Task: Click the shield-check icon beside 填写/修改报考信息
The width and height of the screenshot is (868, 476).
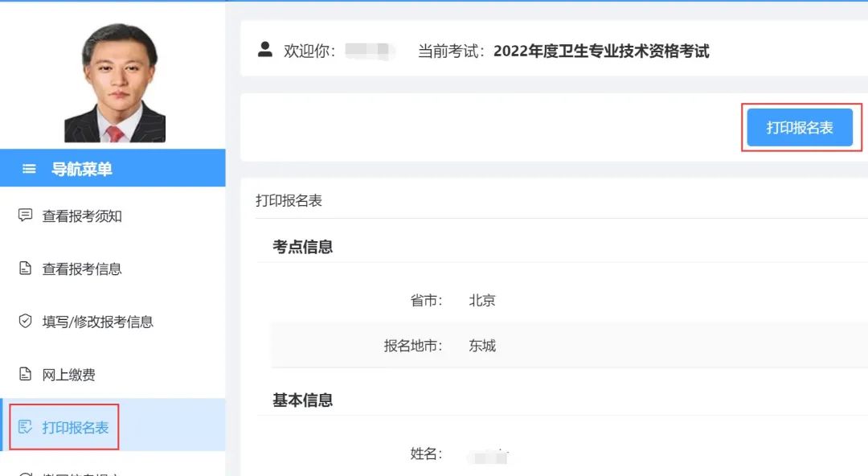Action: [27, 322]
